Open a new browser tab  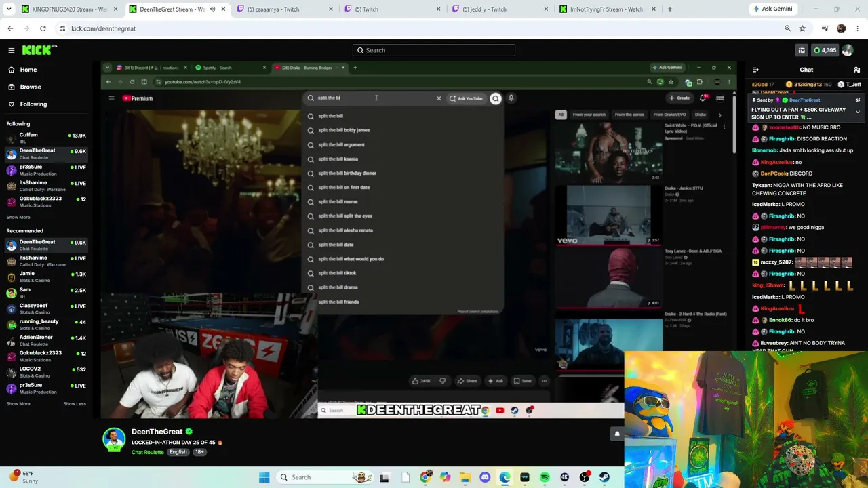coord(670,9)
